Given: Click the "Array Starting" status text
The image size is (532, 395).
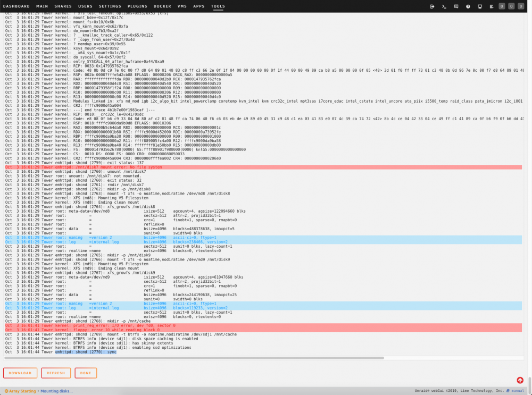Looking at the screenshot, I should (x=22, y=391).
